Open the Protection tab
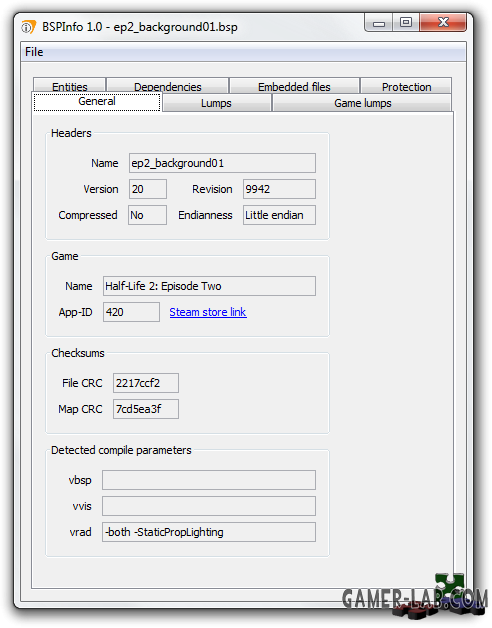 tap(406, 87)
